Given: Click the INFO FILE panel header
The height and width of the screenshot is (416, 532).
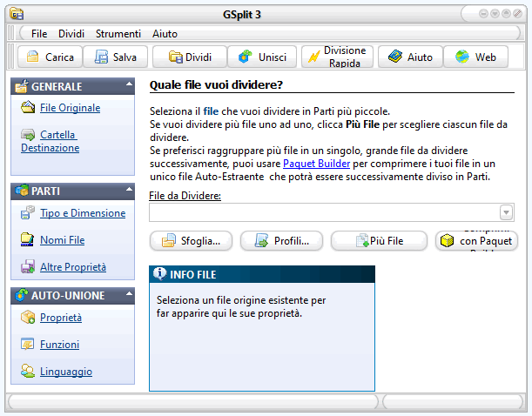Looking at the screenshot, I should (x=262, y=274).
